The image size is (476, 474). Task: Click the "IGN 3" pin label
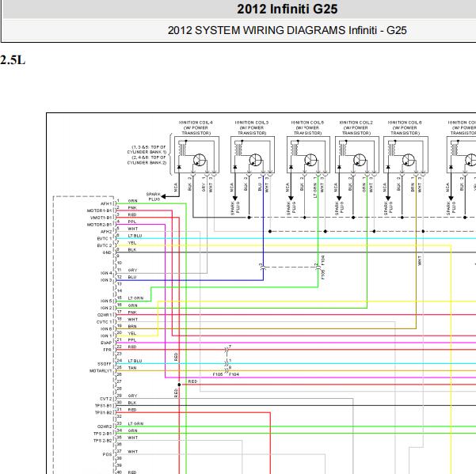(106, 280)
